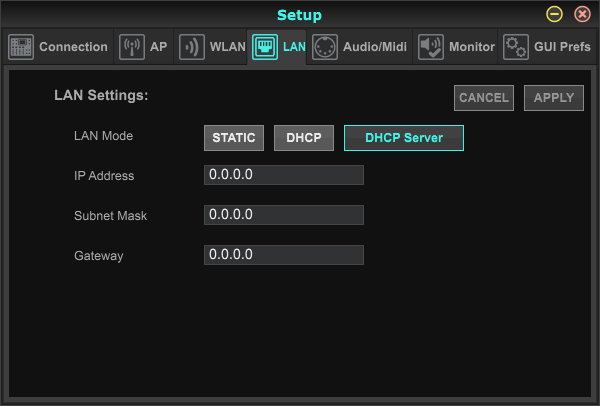Click the IP Address input field
The height and width of the screenshot is (406, 600).
point(283,175)
